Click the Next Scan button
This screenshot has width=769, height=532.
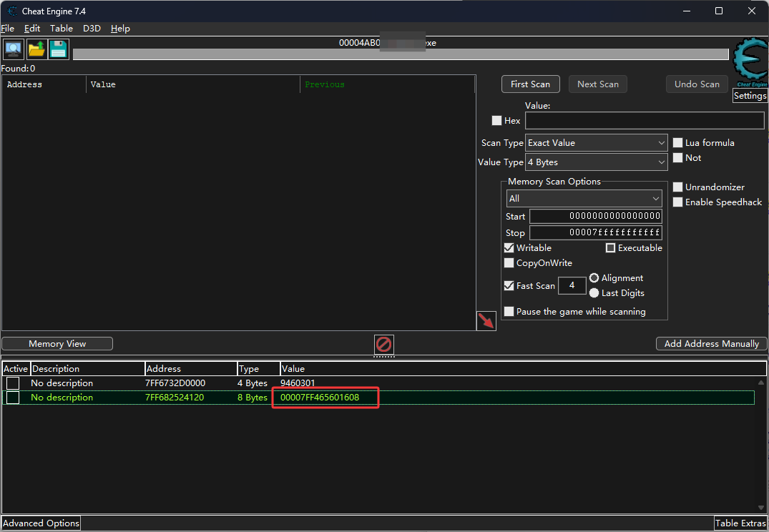click(x=598, y=84)
